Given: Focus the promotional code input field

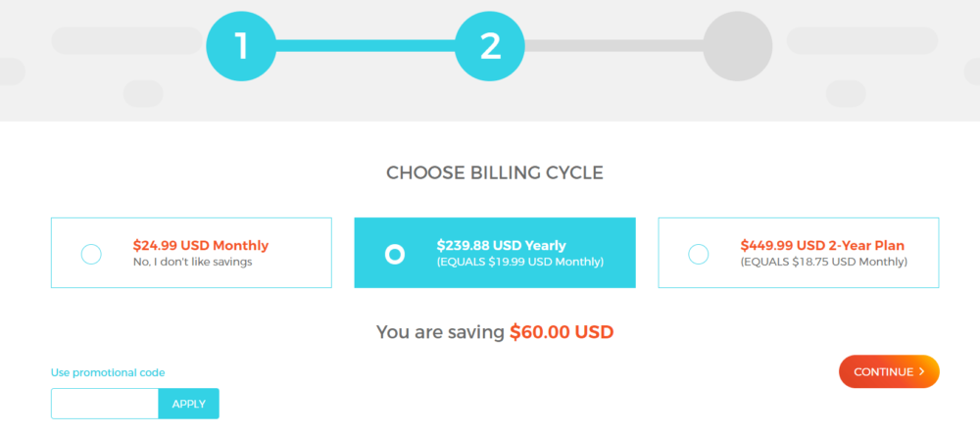Looking at the screenshot, I should [105, 404].
